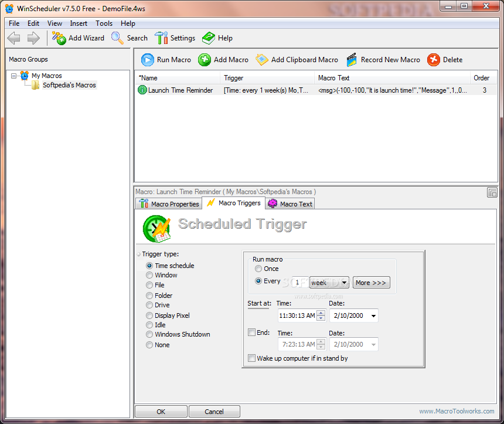Image resolution: width=504 pixels, height=424 pixels.
Task: Click the back arrow toolbar icon
Action: [13, 38]
